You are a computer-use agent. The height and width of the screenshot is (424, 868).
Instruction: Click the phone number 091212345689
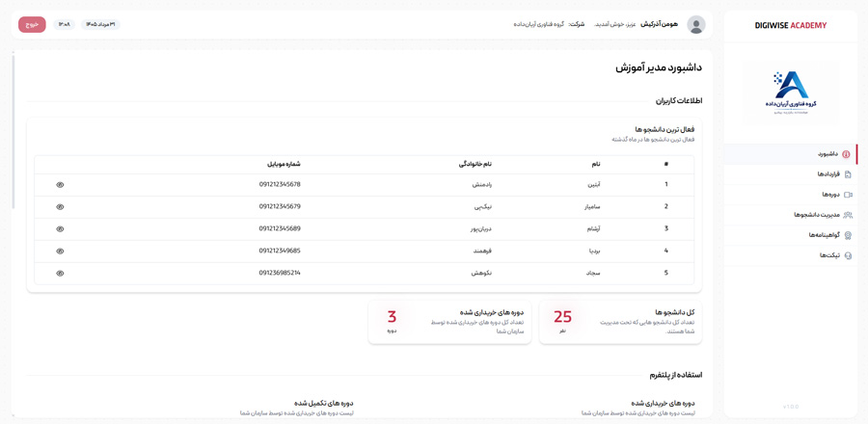point(280,228)
